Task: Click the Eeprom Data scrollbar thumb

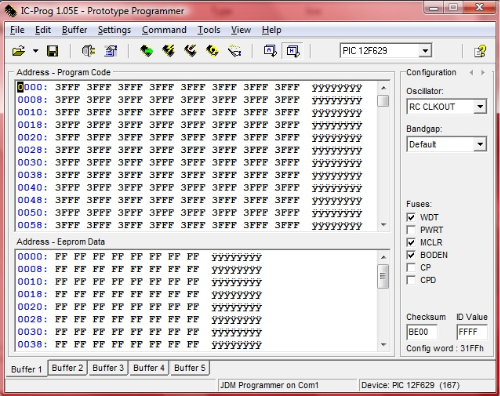Action: point(383,276)
